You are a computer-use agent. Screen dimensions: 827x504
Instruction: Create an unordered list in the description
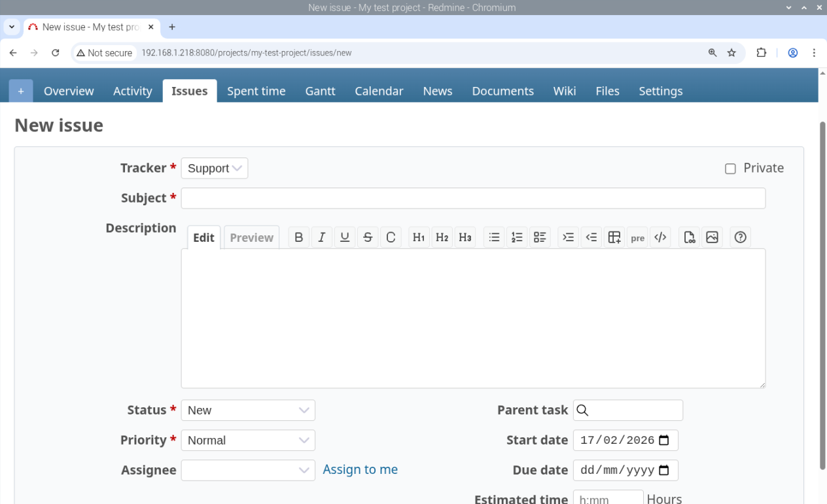click(x=494, y=237)
